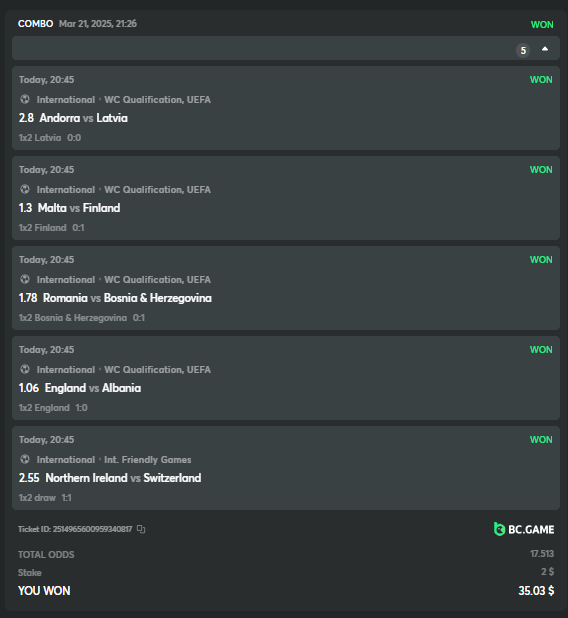Open the Andorra vs Latvia match
Screen dimensions: 568x618
(x=83, y=118)
